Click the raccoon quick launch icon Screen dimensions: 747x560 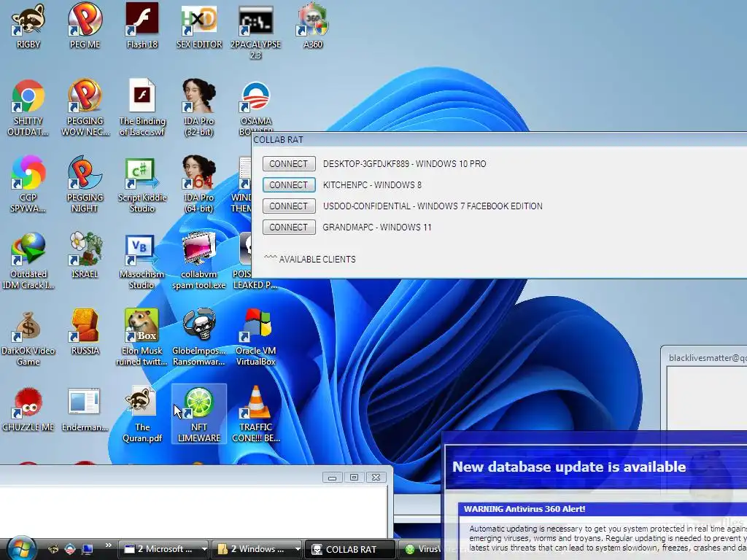pyautogui.click(x=53, y=549)
